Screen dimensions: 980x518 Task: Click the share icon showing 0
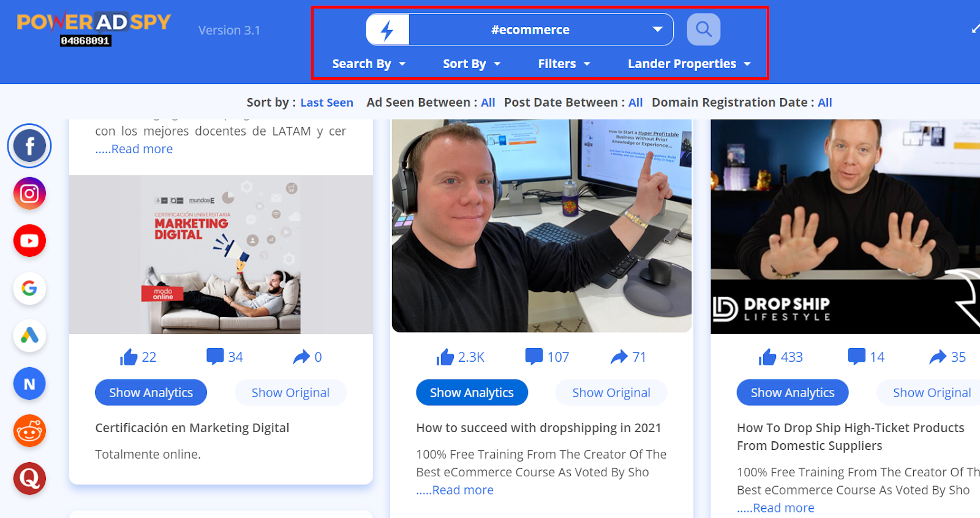point(301,357)
